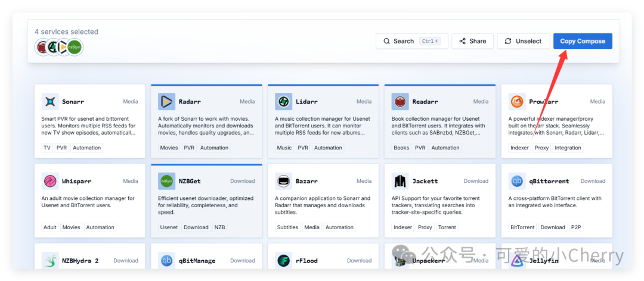Select the Bazarr service card title
This screenshot has width=644, height=281.
[306, 181]
